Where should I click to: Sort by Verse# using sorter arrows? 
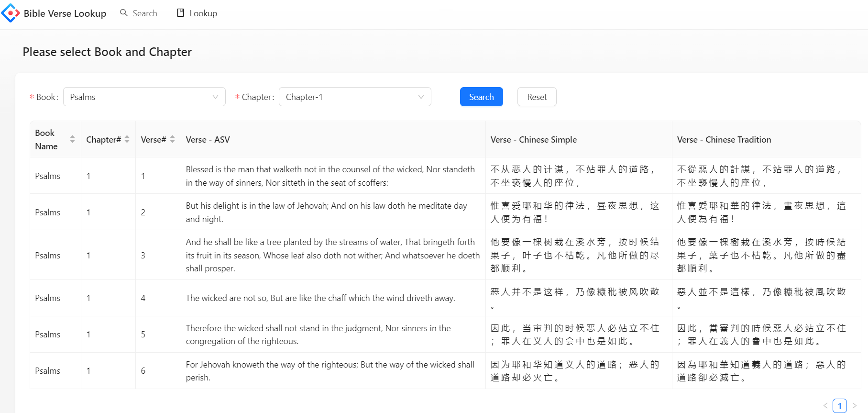coord(172,139)
